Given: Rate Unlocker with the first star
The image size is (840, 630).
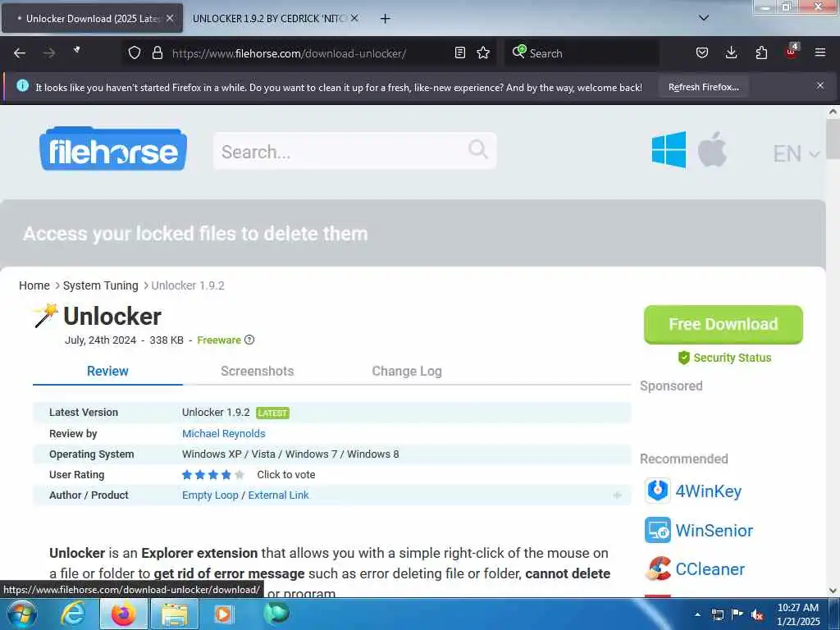Looking at the screenshot, I should (x=187, y=475).
